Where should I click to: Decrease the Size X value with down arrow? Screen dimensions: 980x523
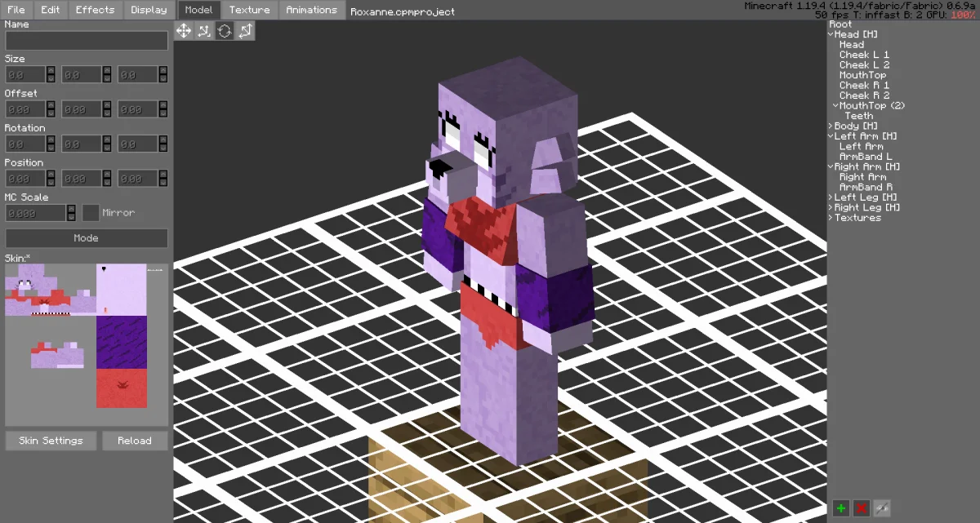50,78
